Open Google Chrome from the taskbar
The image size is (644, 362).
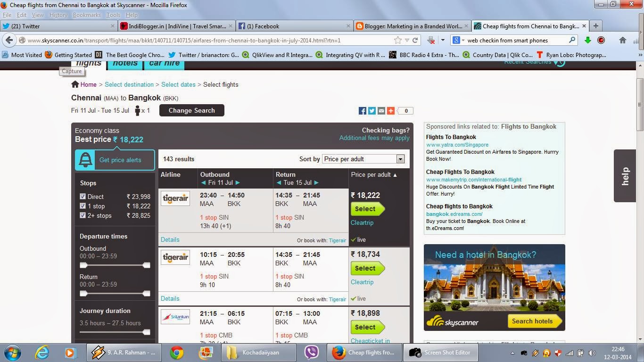coord(177,352)
